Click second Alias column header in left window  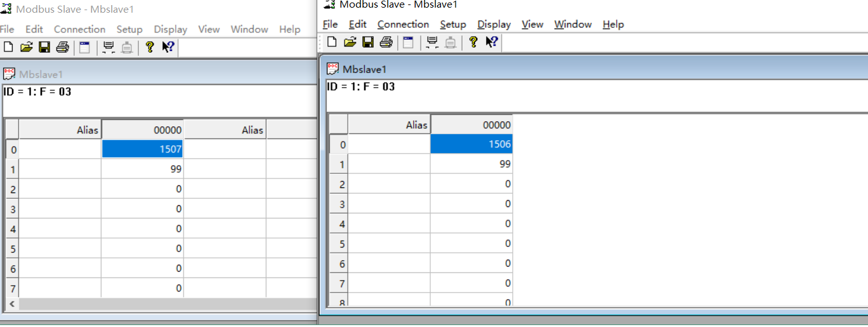[225, 130]
